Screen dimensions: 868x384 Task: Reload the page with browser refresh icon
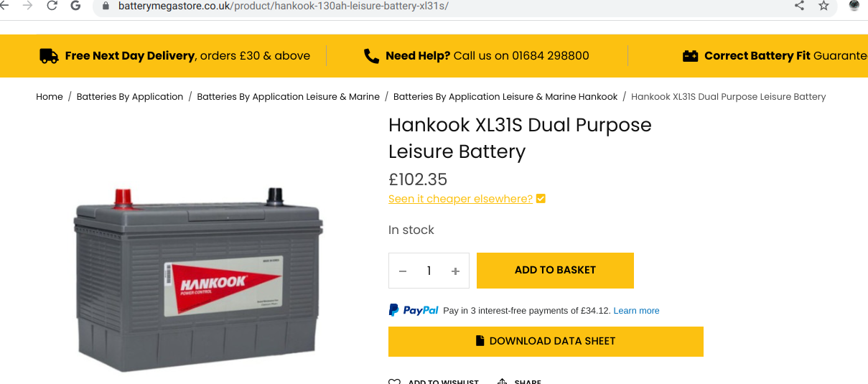tap(52, 6)
